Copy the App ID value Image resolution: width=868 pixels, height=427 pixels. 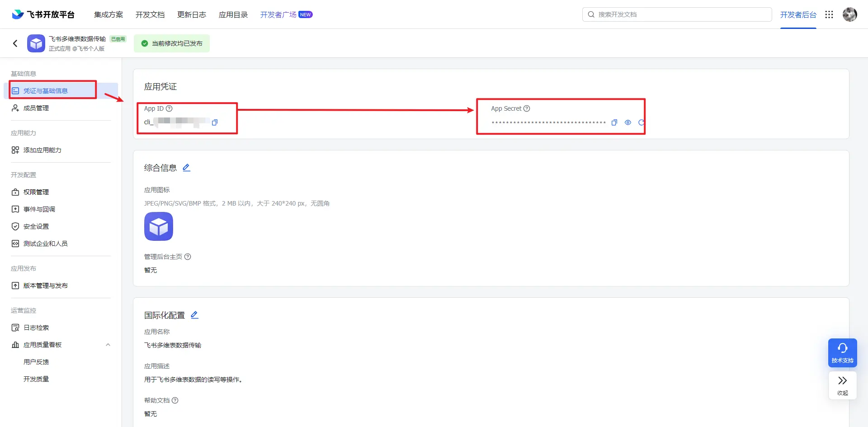point(215,122)
